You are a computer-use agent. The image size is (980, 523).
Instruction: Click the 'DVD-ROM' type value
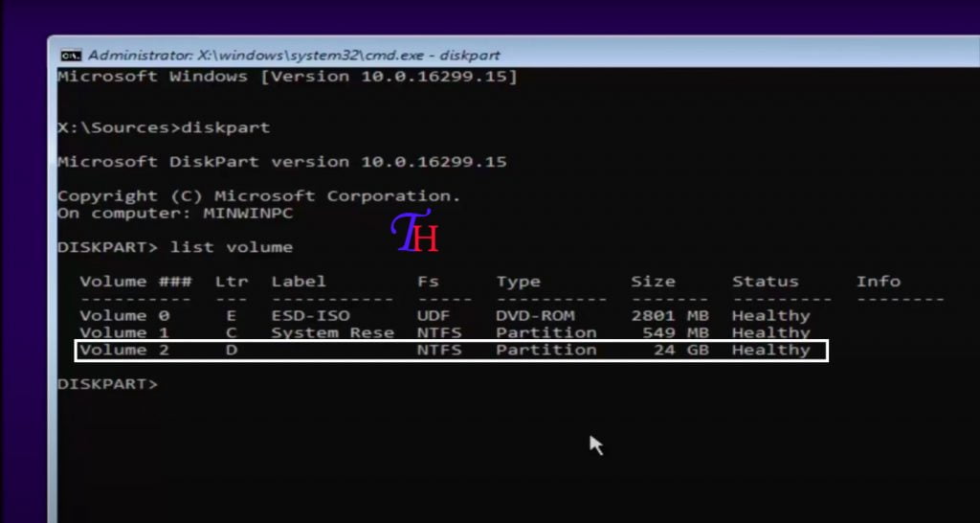[x=535, y=315]
